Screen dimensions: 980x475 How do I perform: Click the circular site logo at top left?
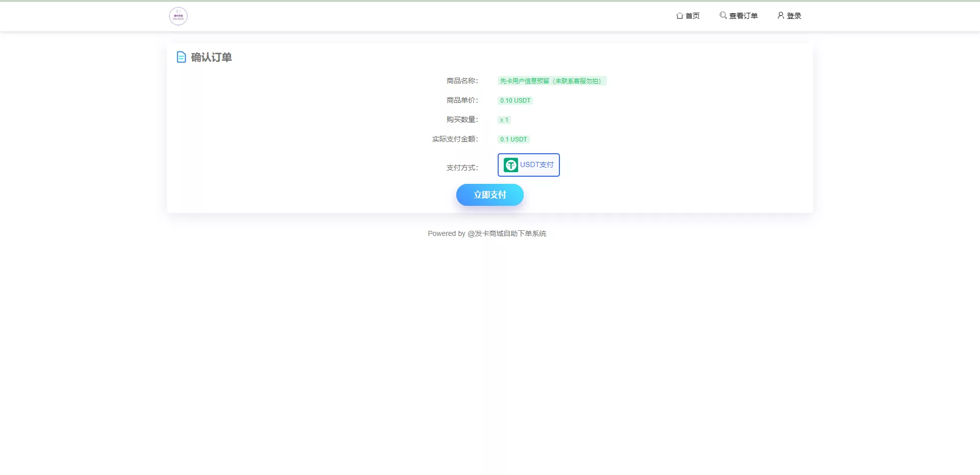click(x=178, y=16)
